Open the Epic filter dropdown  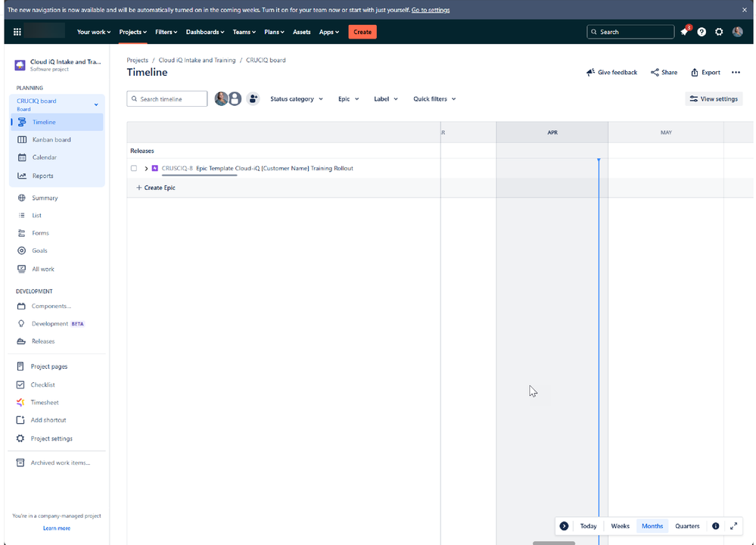click(348, 99)
